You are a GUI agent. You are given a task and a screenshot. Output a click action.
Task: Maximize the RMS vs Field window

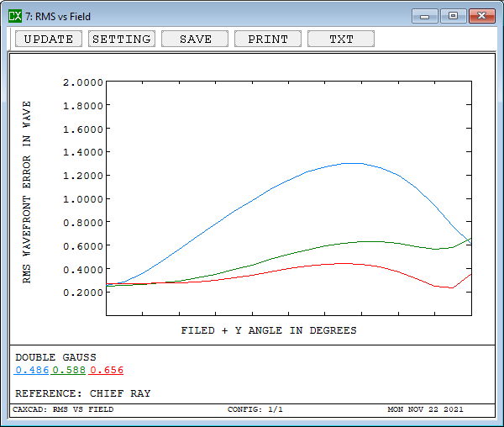[x=453, y=16]
